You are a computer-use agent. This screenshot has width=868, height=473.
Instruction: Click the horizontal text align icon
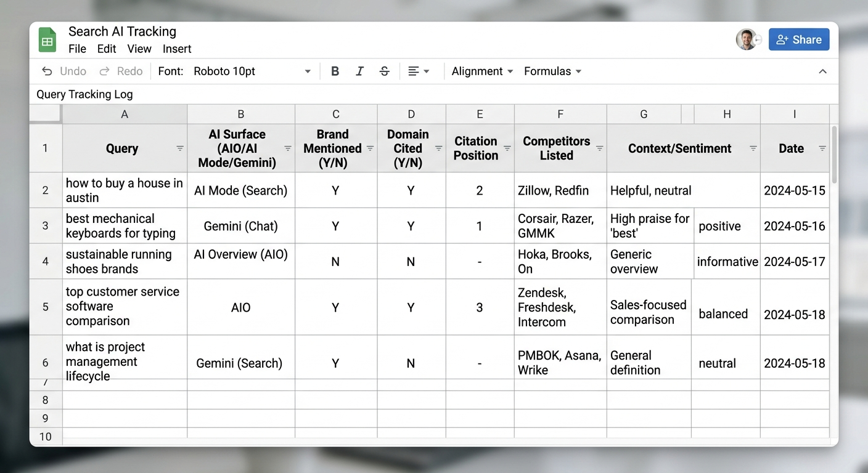tap(414, 71)
